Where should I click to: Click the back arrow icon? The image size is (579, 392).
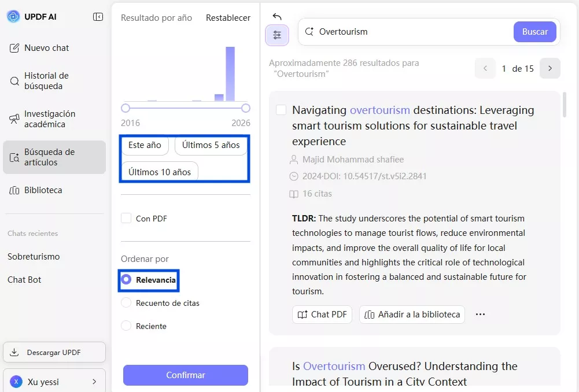click(x=277, y=17)
